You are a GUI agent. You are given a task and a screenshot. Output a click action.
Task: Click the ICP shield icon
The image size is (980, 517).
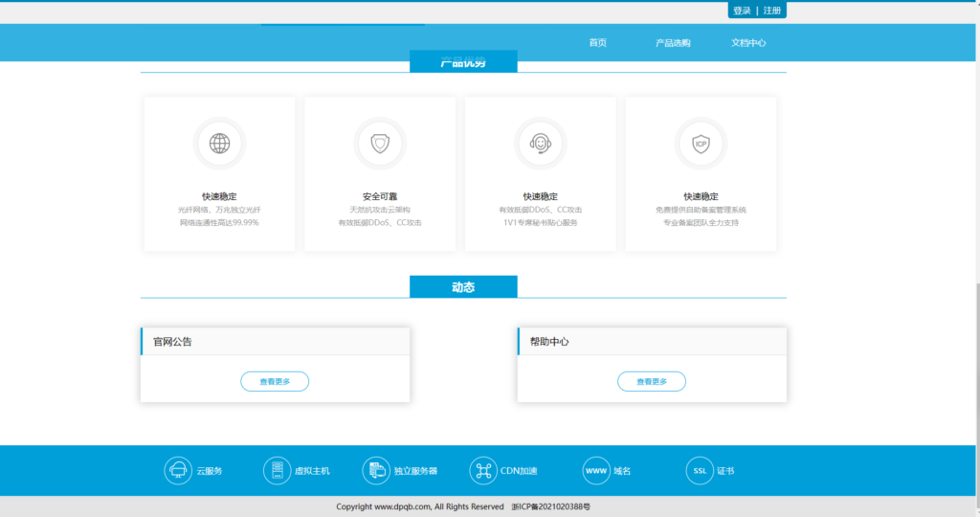[702, 144]
